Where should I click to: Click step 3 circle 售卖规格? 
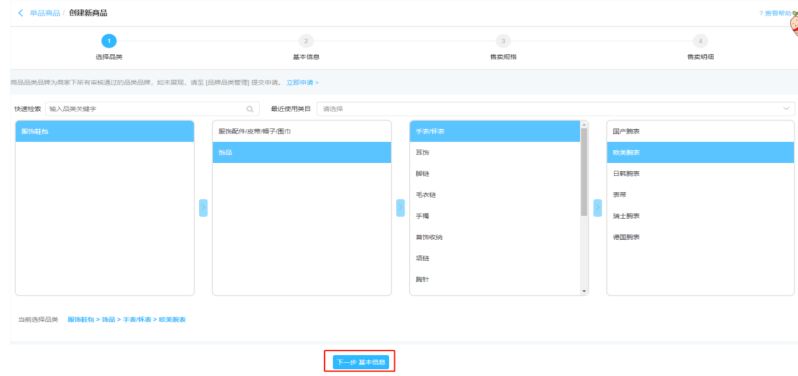(x=503, y=41)
